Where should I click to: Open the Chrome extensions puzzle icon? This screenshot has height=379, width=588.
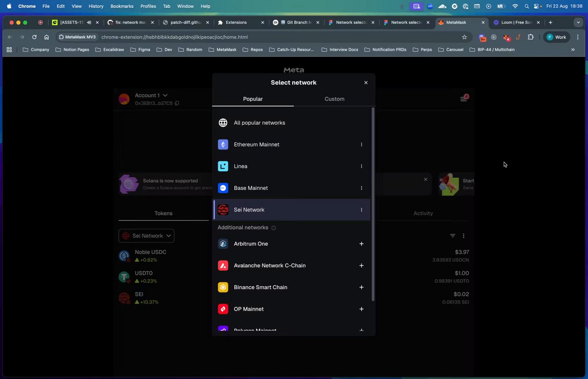click(x=531, y=37)
